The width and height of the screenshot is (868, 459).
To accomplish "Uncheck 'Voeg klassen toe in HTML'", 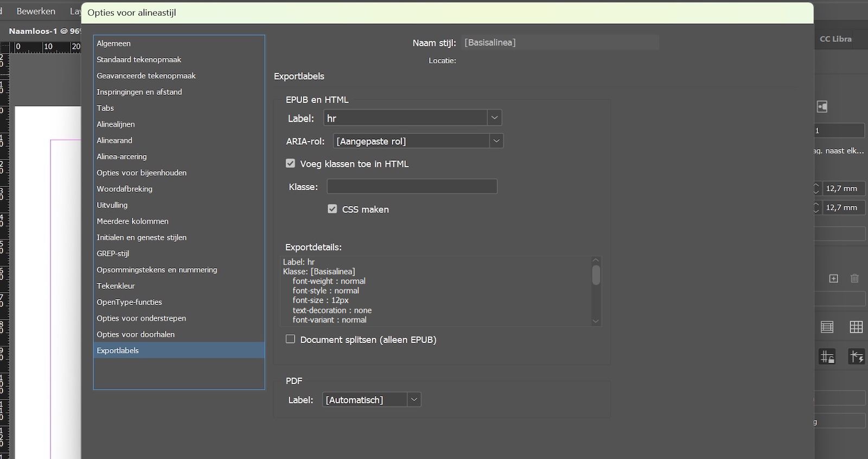I will pyautogui.click(x=291, y=164).
